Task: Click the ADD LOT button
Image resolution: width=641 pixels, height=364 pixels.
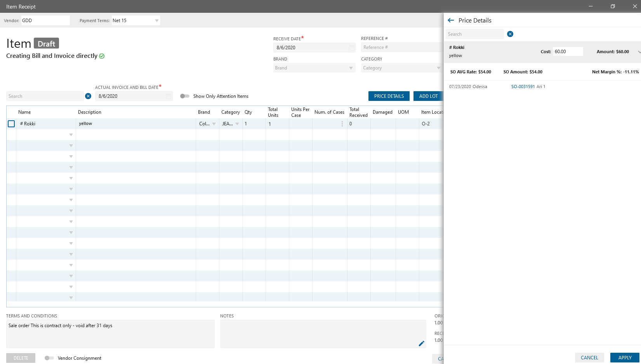Action: (428, 96)
